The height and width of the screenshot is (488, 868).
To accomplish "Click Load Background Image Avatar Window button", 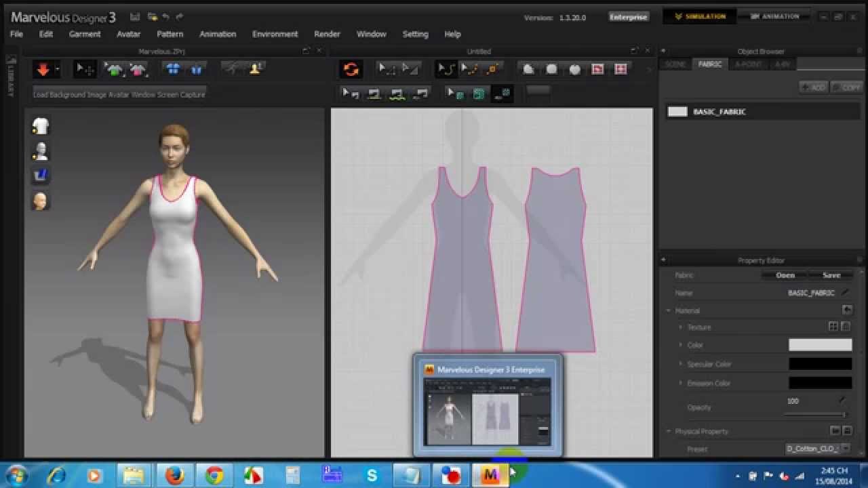I will (119, 95).
